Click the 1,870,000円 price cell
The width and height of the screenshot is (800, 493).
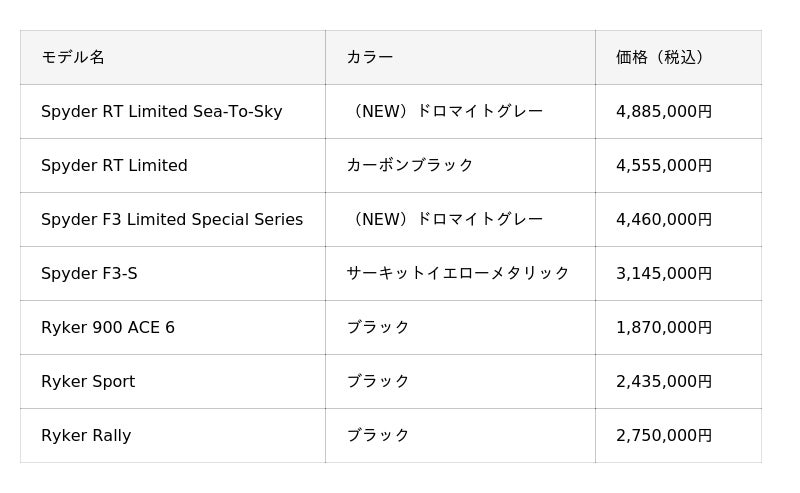(678, 328)
